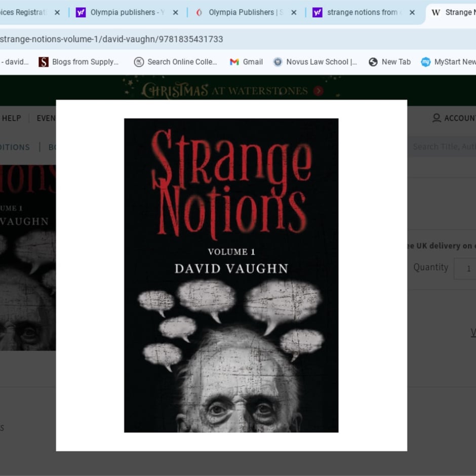The height and width of the screenshot is (476, 476).
Task: Open the MyStart New bookmark
Action: pos(448,62)
